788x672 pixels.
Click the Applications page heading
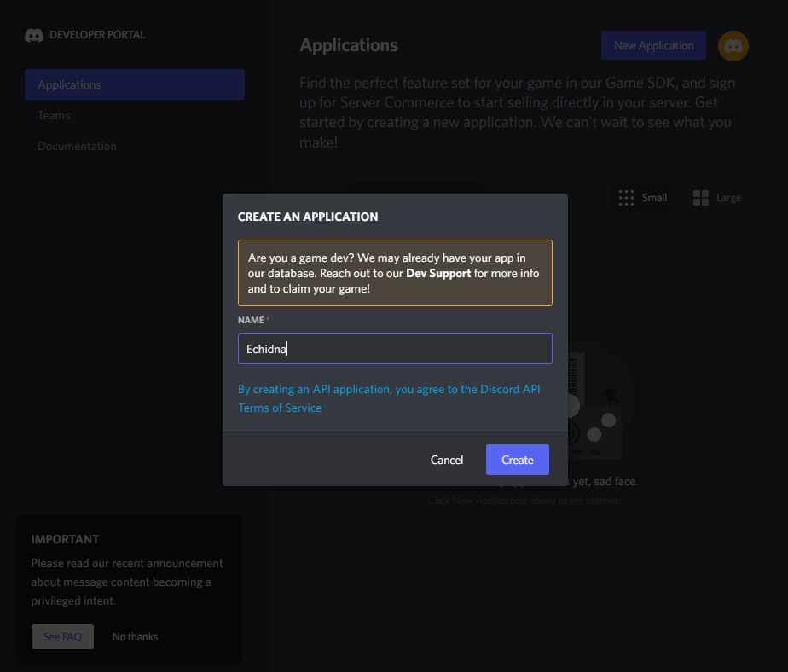pyautogui.click(x=349, y=45)
